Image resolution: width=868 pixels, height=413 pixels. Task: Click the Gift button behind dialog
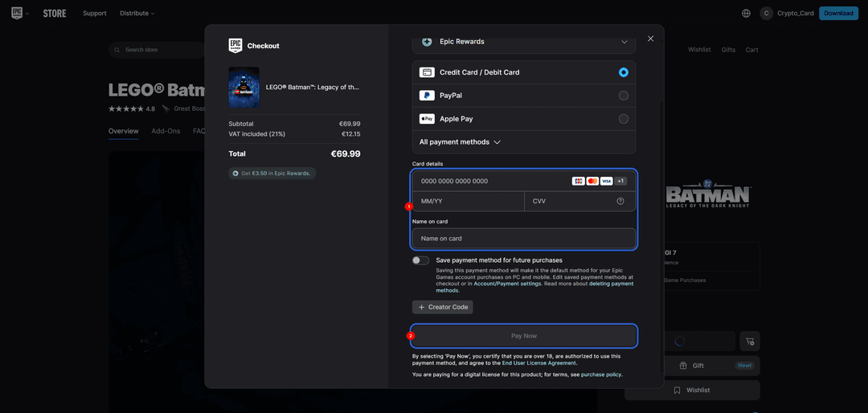pyautogui.click(x=692, y=366)
